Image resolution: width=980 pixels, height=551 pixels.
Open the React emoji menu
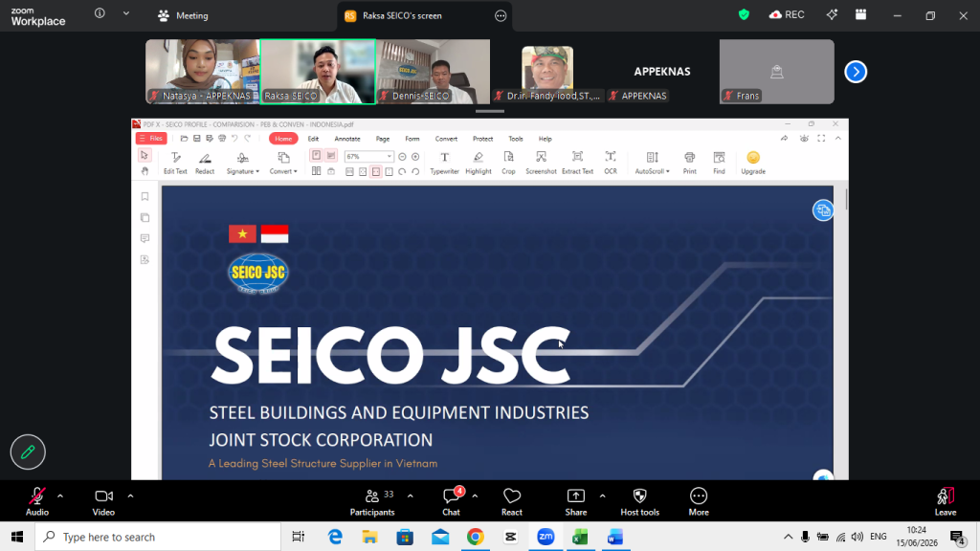[512, 501]
